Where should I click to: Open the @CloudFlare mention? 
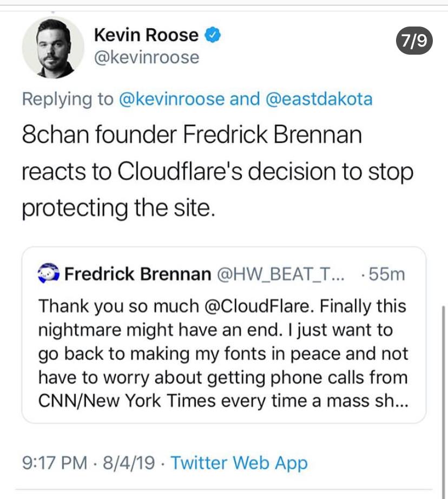click(x=259, y=307)
